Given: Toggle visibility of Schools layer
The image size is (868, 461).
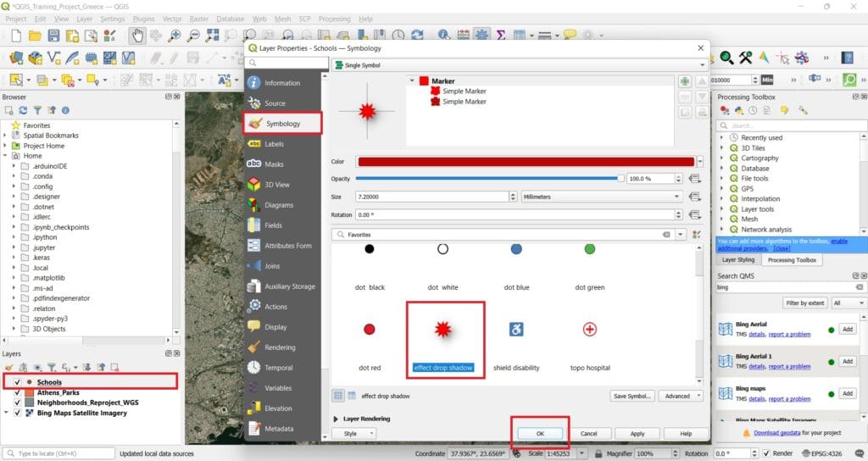Looking at the screenshot, I should [x=17, y=382].
